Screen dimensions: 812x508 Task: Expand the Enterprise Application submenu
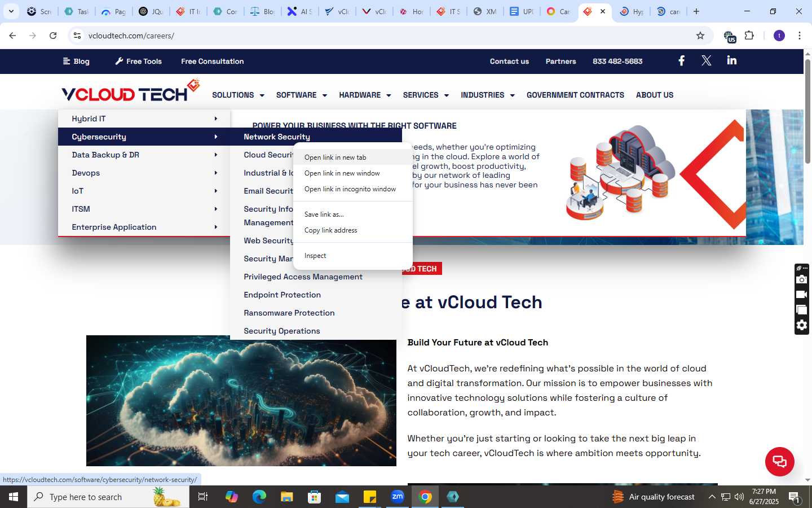[144, 227]
